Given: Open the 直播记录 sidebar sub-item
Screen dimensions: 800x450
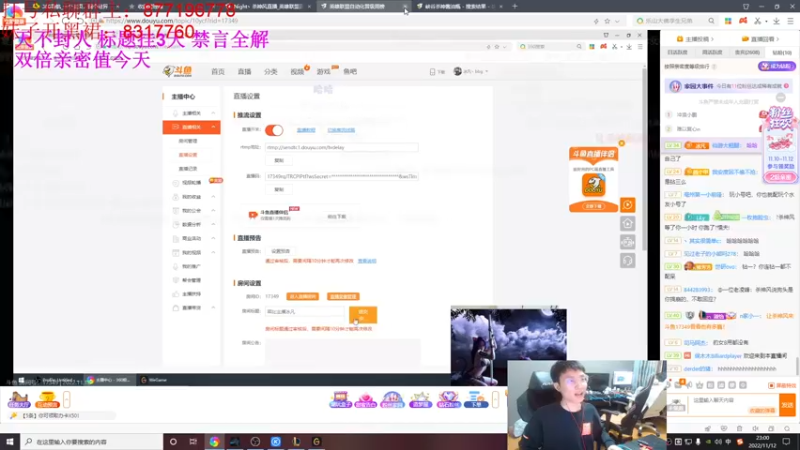Looking at the screenshot, I should pos(188,169).
